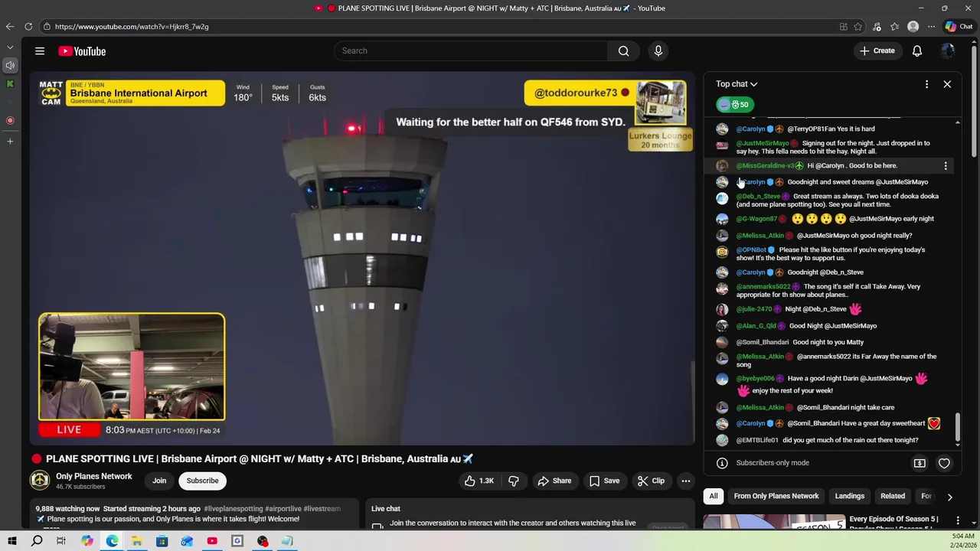
Task: Open Copilot Chat in Edge
Action: [959, 27]
